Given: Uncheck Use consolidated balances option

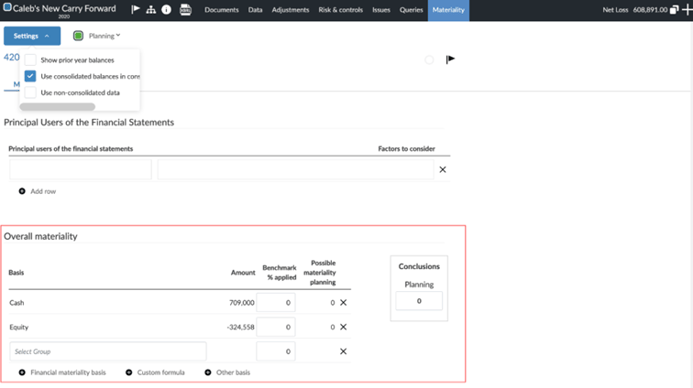Looking at the screenshot, I should 30,76.
